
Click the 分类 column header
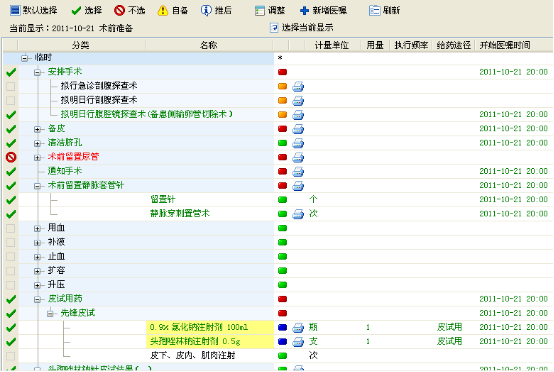81,45
